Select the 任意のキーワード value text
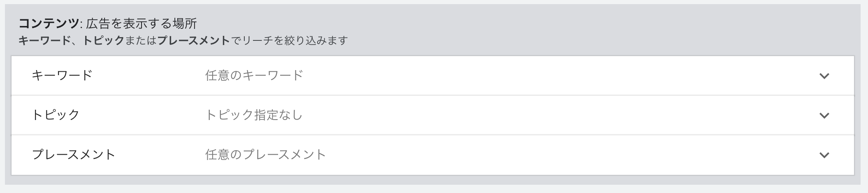Viewport: 868px width, 193px height. tap(254, 75)
